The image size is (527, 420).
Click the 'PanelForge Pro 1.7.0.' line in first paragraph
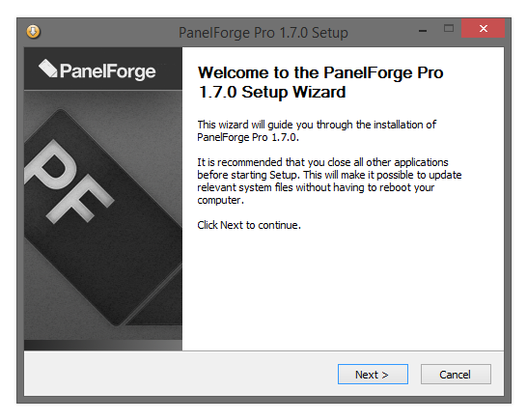(248, 137)
